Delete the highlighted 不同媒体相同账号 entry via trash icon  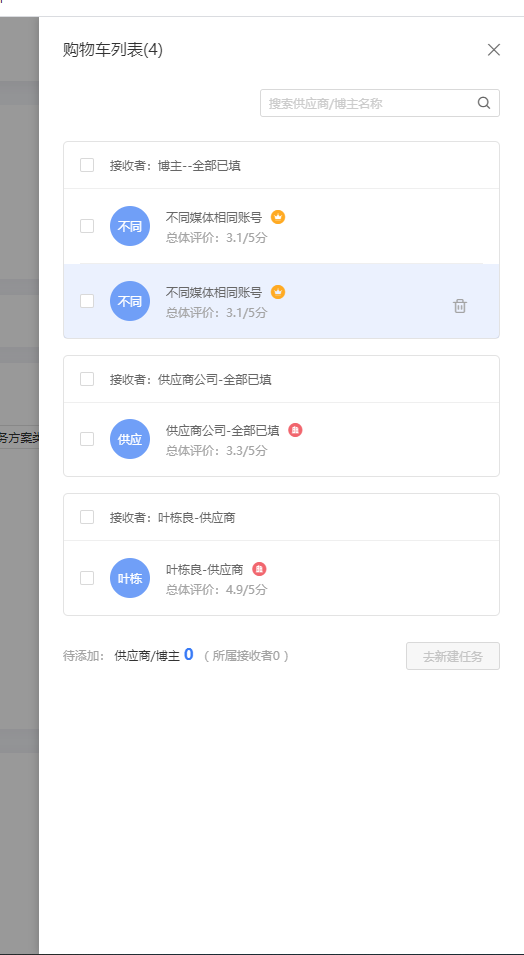[x=460, y=306]
